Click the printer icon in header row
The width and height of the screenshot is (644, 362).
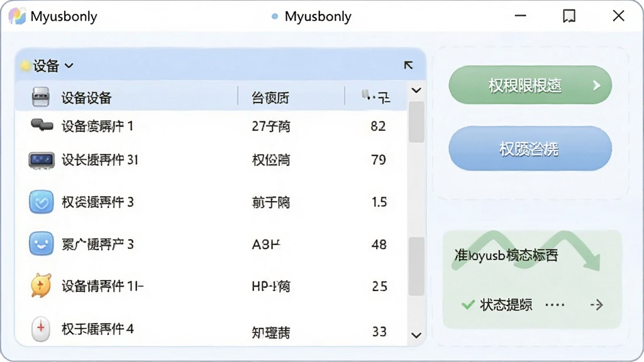click(x=41, y=97)
